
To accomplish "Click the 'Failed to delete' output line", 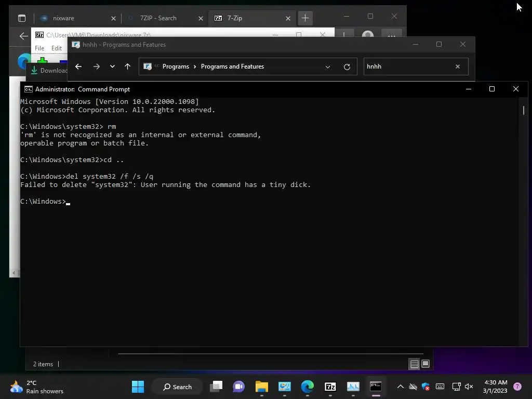I will (165, 185).
